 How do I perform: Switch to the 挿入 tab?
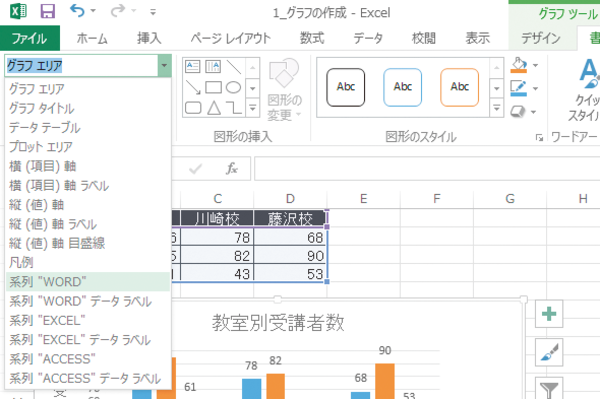click(149, 38)
